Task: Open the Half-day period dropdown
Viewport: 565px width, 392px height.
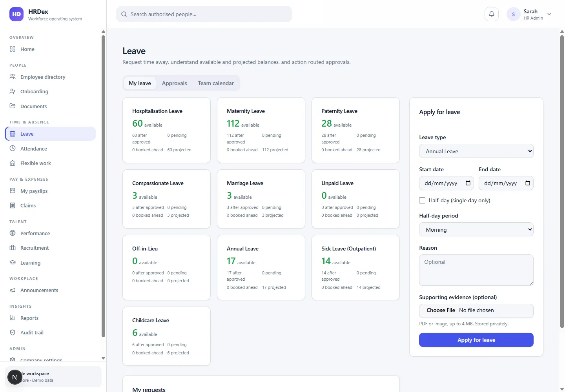Action: click(x=476, y=229)
